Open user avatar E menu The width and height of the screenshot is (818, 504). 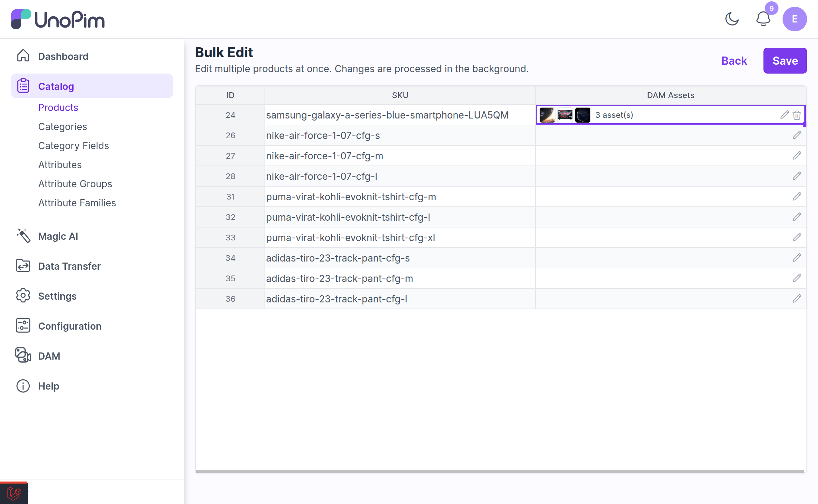pyautogui.click(x=794, y=19)
